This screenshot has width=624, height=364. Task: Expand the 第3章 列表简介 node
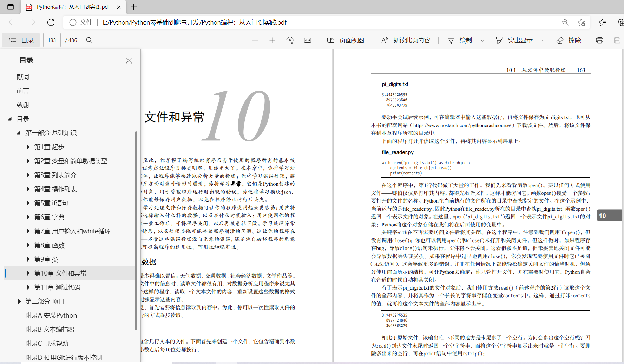pyautogui.click(x=28, y=175)
